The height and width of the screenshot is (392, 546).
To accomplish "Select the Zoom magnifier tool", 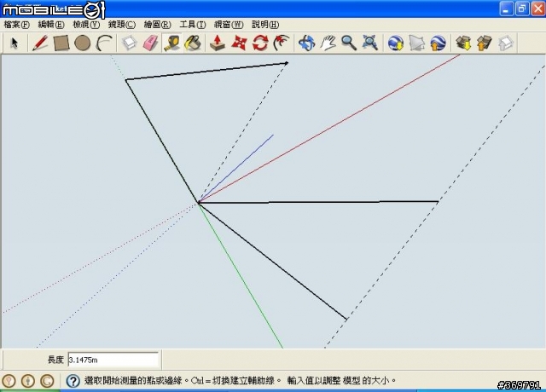I will click(x=349, y=43).
